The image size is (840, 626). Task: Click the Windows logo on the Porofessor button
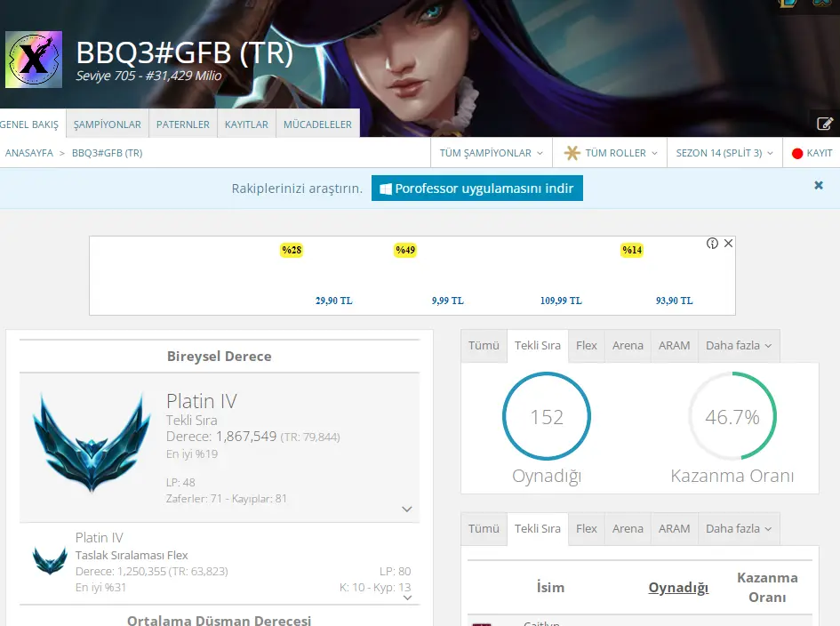pyautogui.click(x=386, y=188)
